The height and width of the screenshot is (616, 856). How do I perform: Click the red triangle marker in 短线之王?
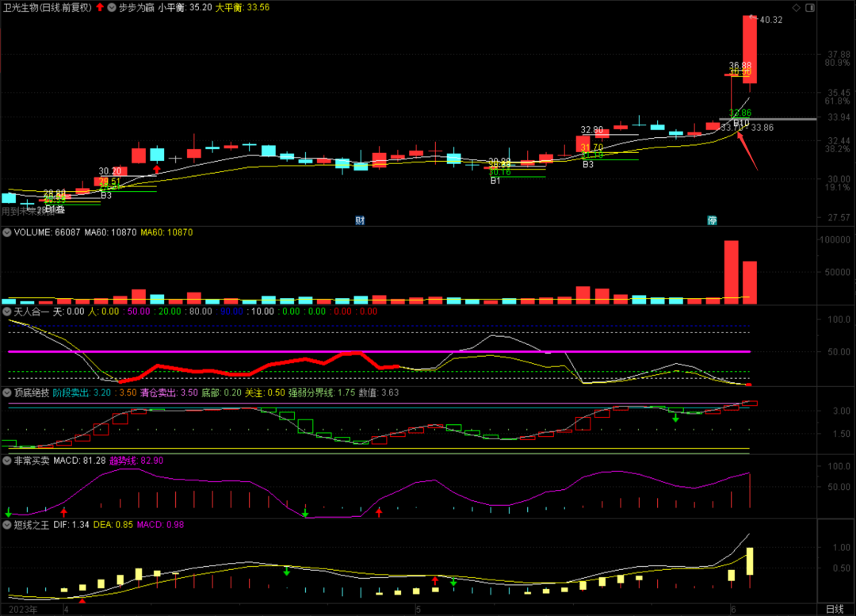click(82, 601)
